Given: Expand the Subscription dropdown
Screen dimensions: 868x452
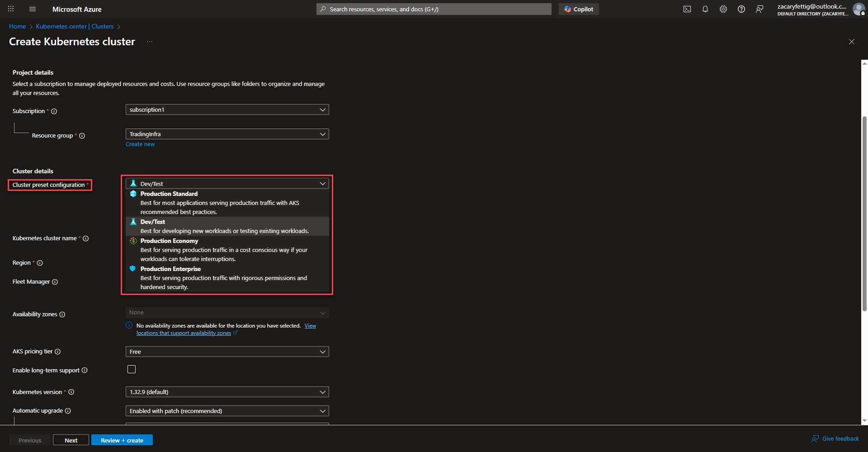Looking at the screenshot, I should tap(227, 110).
